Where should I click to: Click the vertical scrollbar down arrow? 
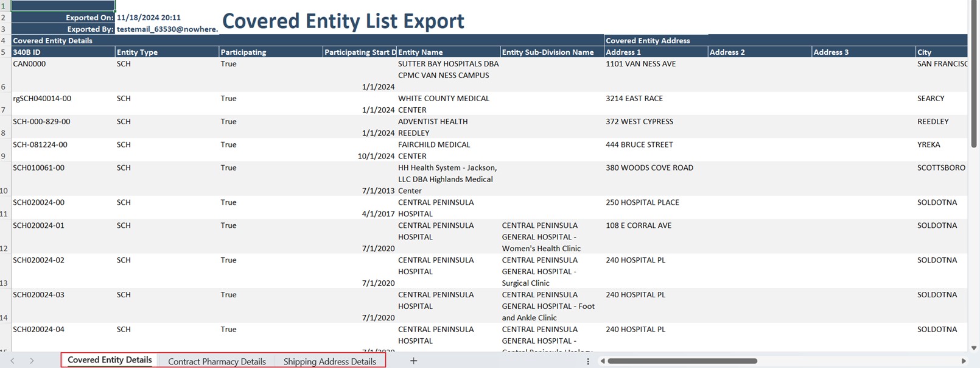pos(973,348)
